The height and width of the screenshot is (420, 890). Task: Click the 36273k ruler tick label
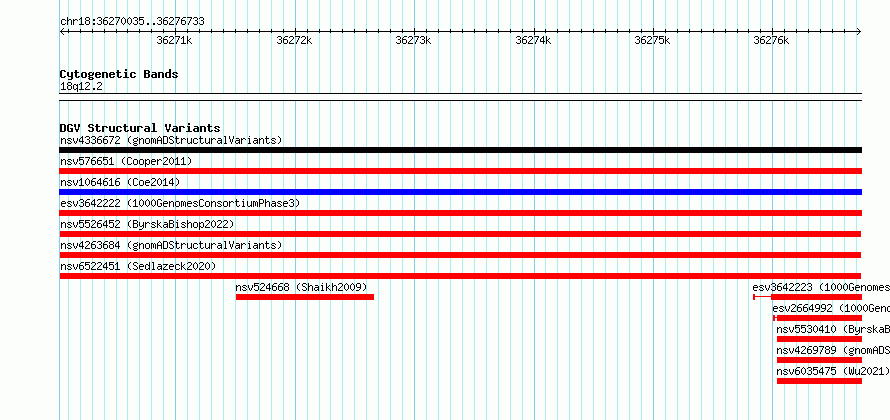[413, 40]
